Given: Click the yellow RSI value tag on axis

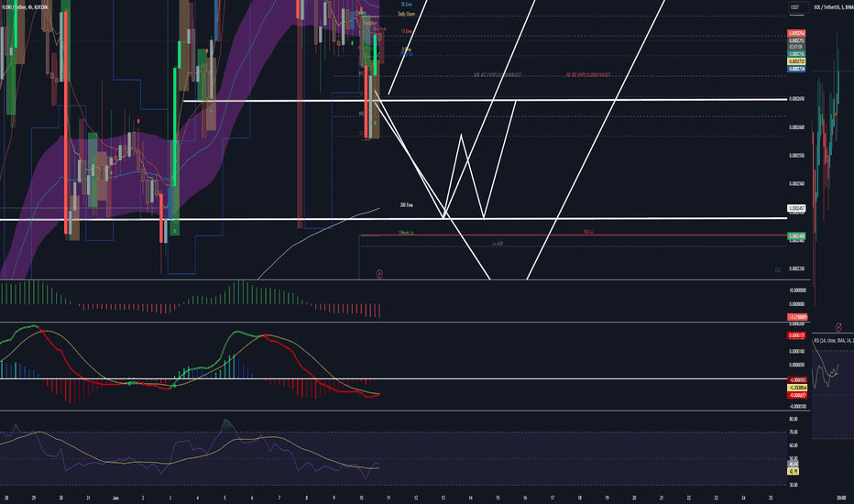Looking at the screenshot, I should click(793, 471).
